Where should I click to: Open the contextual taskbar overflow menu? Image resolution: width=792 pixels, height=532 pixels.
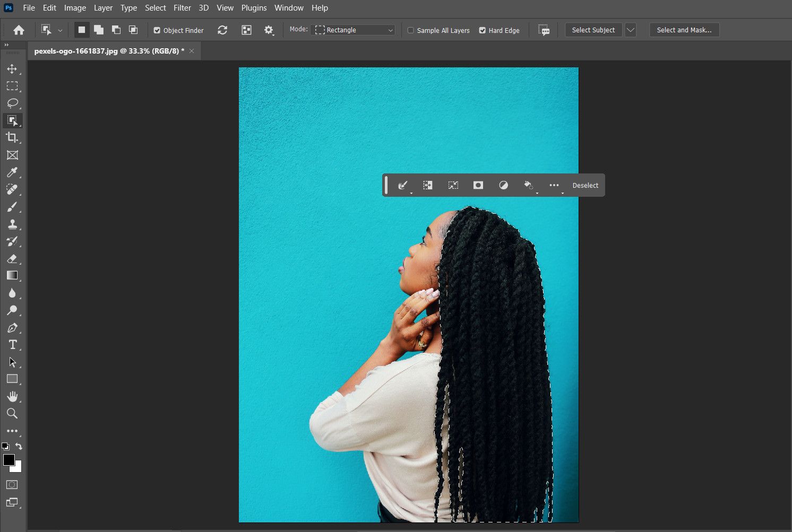coord(554,185)
